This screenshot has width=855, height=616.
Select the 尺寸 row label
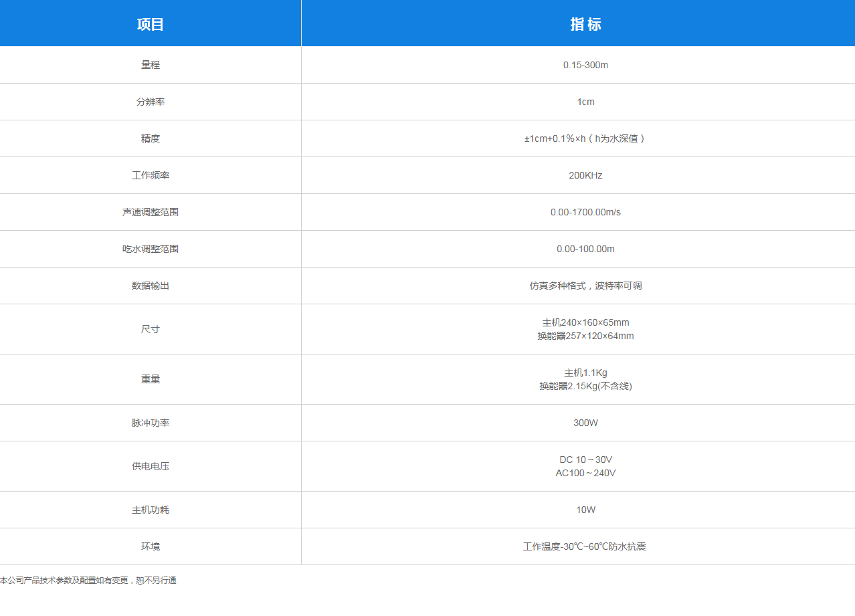tap(151, 329)
